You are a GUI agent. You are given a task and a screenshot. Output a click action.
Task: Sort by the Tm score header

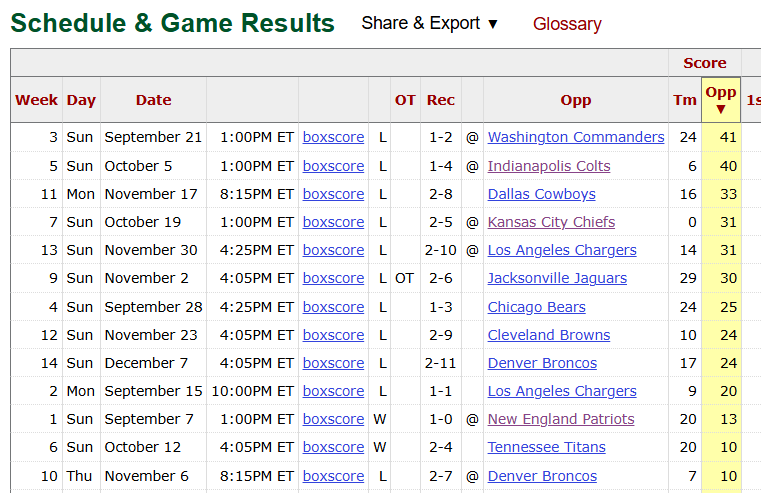(685, 100)
